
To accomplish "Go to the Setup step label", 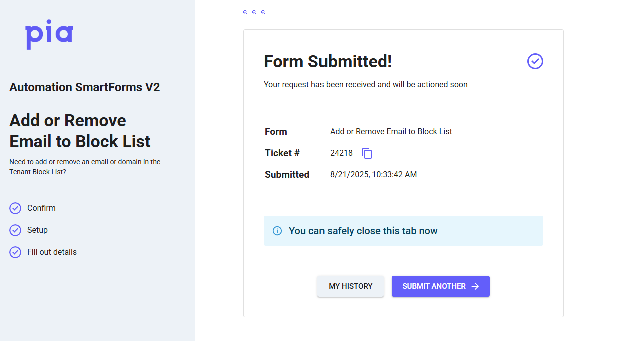I will click(37, 230).
